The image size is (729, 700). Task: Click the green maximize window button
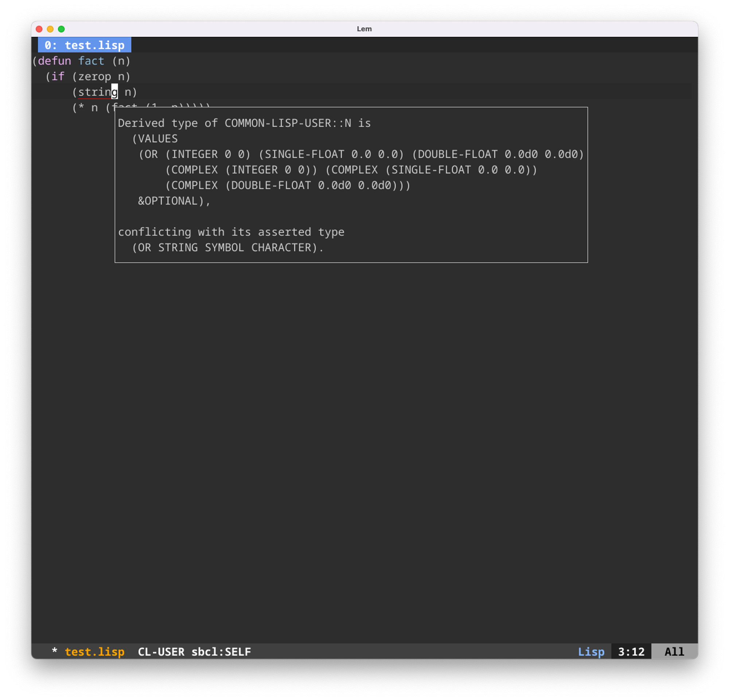[x=61, y=29]
